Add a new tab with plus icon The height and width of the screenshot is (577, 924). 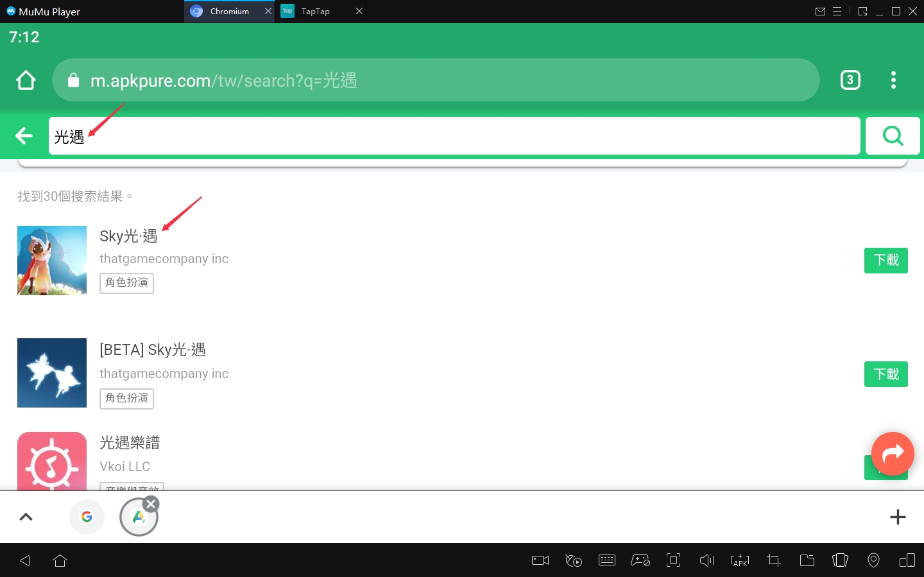[x=898, y=517]
